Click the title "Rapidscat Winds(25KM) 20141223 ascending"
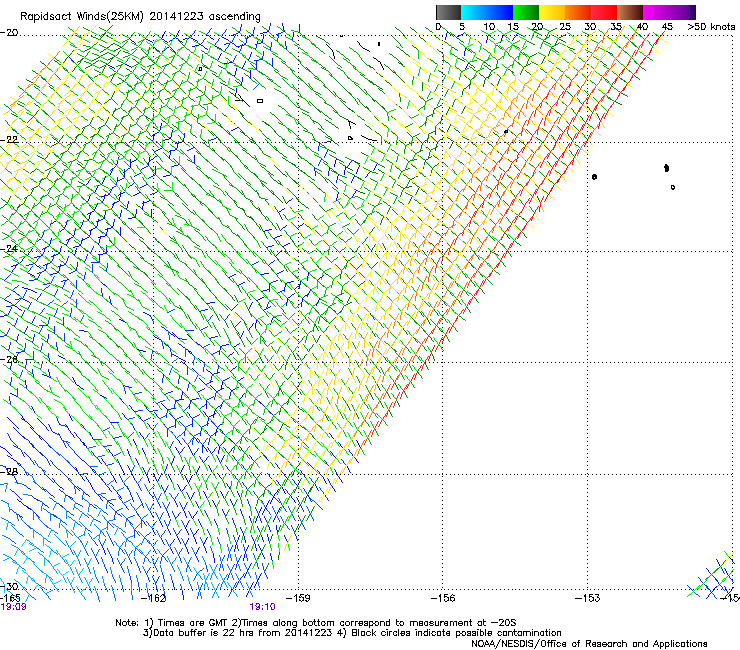 (x=140, y=17)
